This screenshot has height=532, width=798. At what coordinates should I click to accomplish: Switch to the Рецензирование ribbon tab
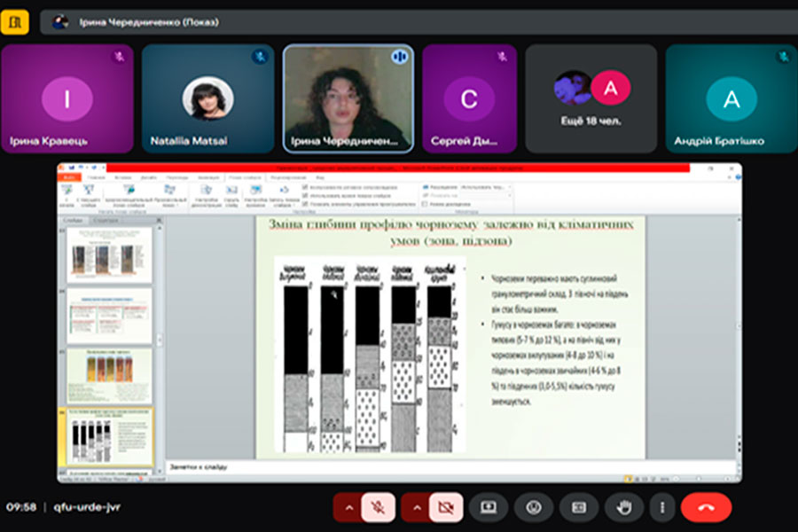coord(288,177)
